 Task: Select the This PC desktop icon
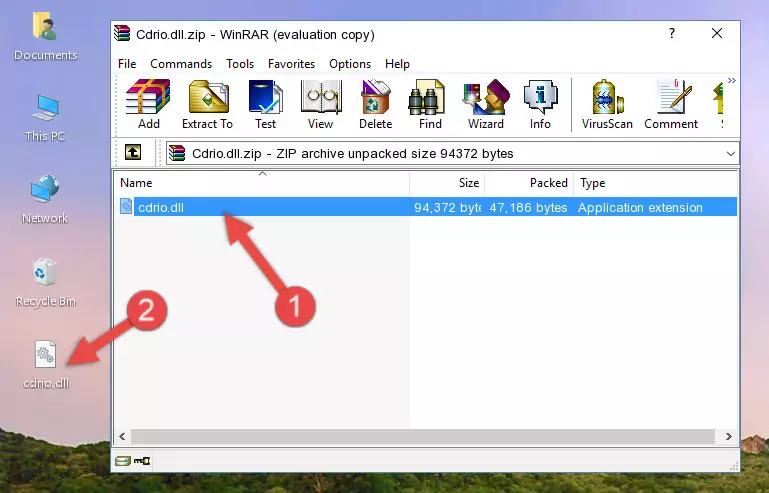[45, 118]
